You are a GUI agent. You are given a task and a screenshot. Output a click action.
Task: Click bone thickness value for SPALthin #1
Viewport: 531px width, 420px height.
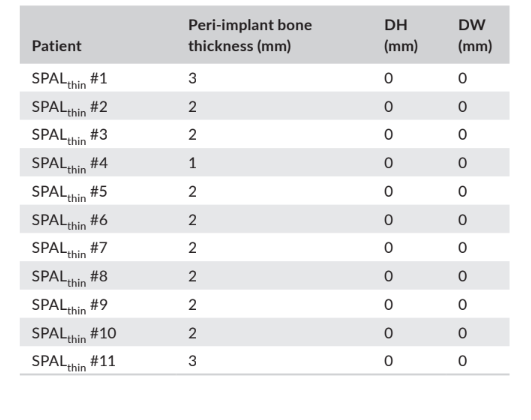[x=192, y=78]
